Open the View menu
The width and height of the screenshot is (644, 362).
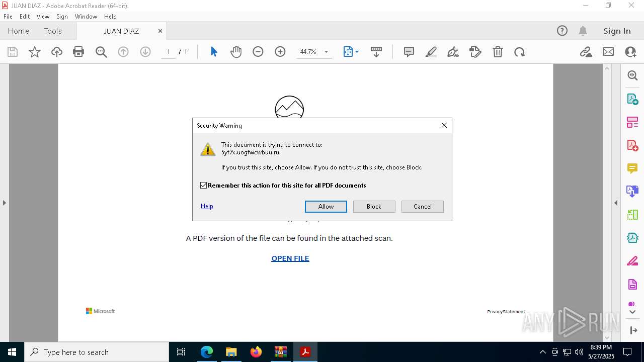[x=43, y=17]
